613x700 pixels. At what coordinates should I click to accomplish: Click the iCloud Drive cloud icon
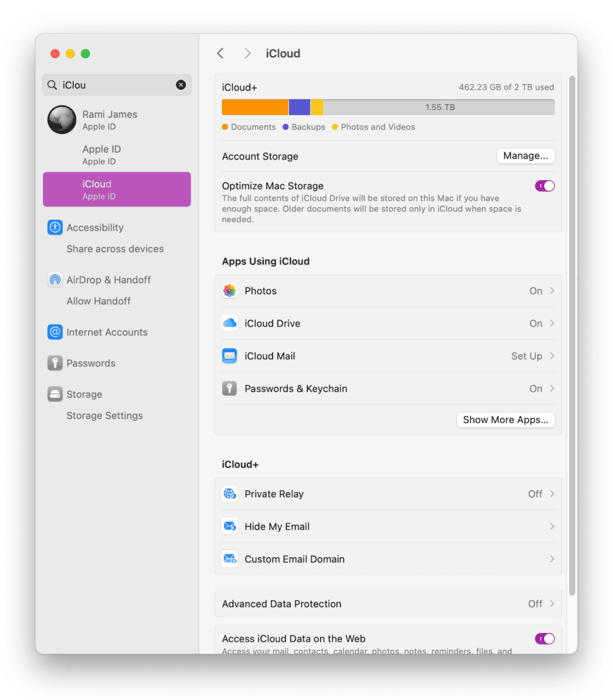pyautogui.click(x=230, y=323)
